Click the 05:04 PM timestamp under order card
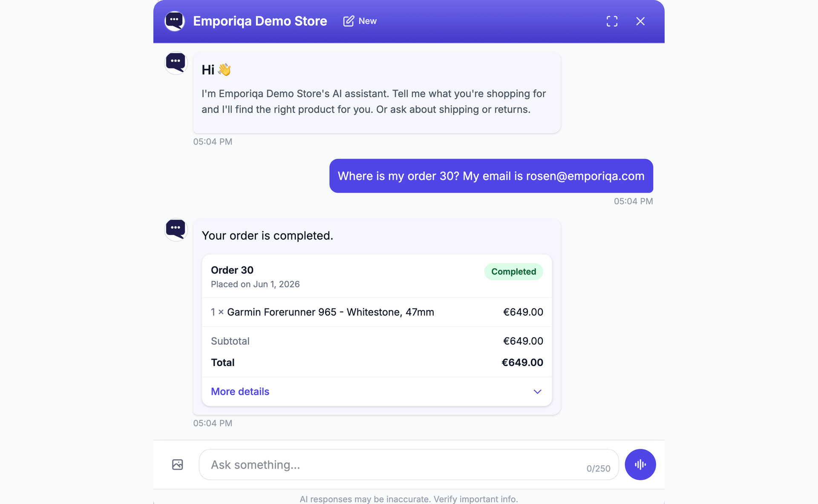Image resolution: width=818 pixels, height=504 pixels. (x=213, y=423)
